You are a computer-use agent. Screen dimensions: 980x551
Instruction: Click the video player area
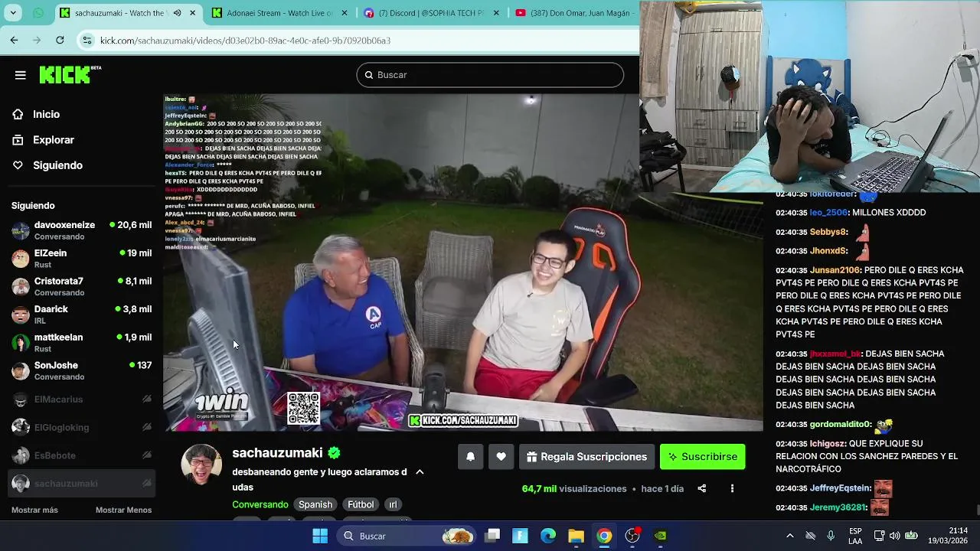(x=462, y=262)
